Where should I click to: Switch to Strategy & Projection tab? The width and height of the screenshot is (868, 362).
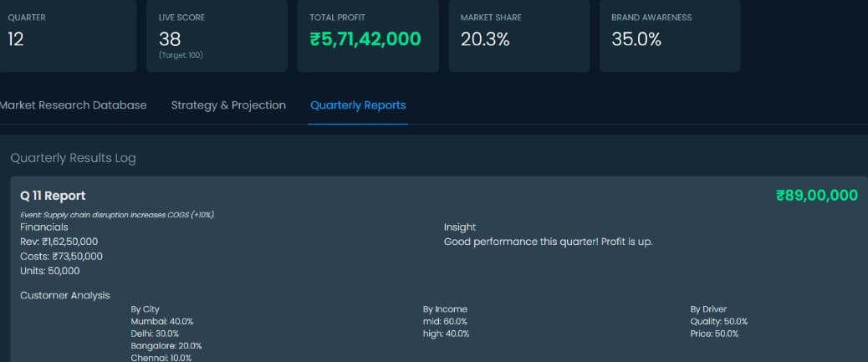[x=228, y=105]
